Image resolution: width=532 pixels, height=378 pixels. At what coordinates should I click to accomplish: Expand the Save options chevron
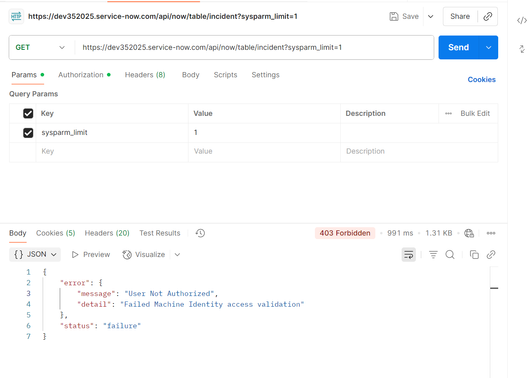pyautogui.click(x=430, y=16)
